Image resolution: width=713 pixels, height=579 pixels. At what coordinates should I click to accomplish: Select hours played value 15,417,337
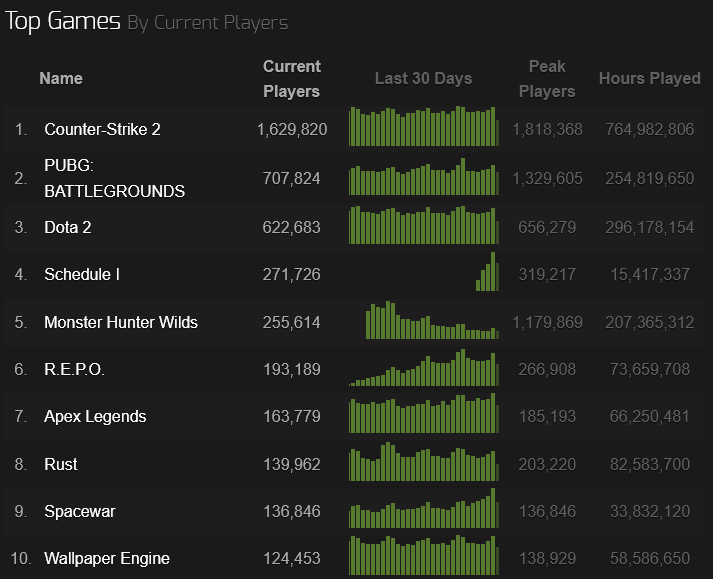point(650,274)
